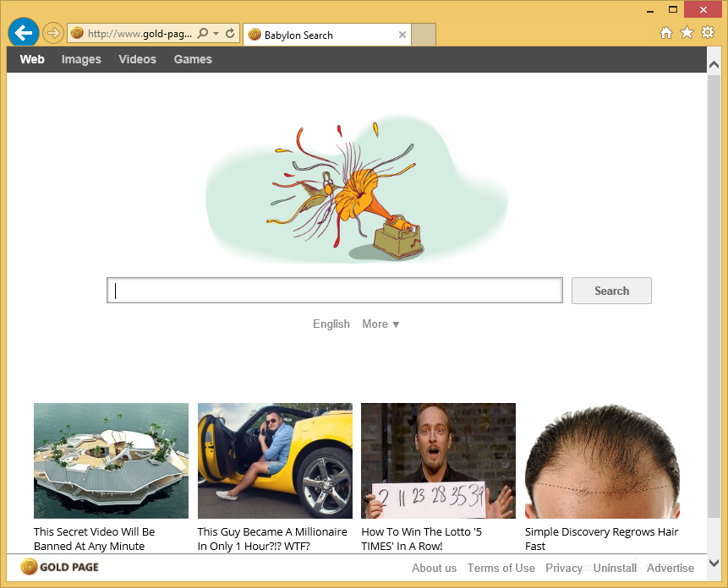Screen dimensions: 728x588
Task: Expand the address bar dropdown arrow
Action: 216,34
